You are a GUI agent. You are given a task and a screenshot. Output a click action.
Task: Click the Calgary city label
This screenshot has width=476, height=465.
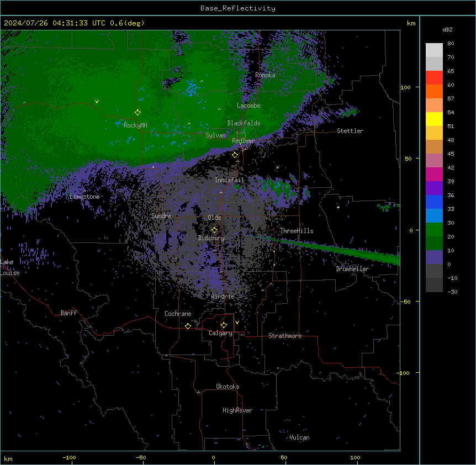pos(220,333)
